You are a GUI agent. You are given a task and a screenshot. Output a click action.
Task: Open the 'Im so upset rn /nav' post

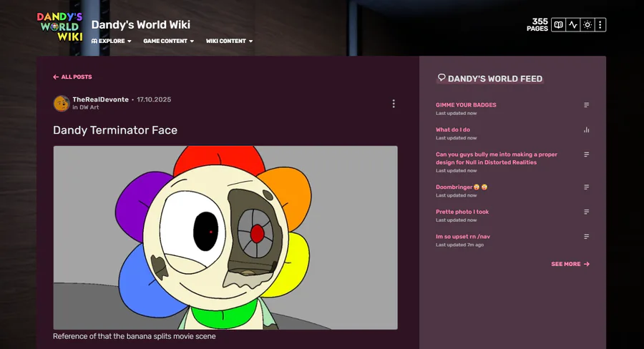463,237
